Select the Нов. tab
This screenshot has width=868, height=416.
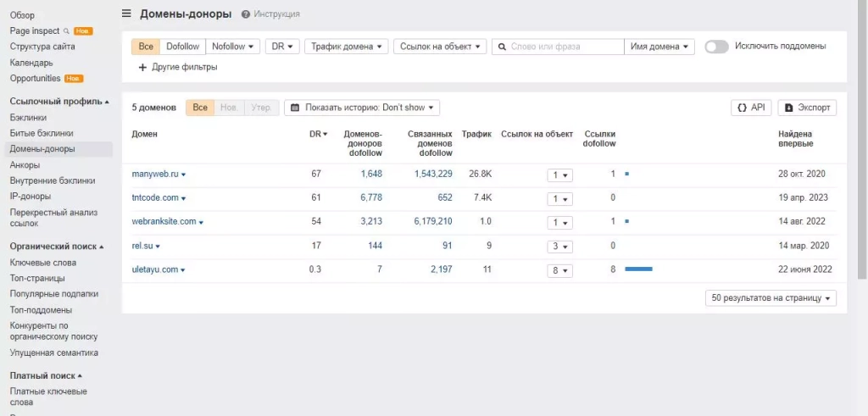click(x=229, y=108)
